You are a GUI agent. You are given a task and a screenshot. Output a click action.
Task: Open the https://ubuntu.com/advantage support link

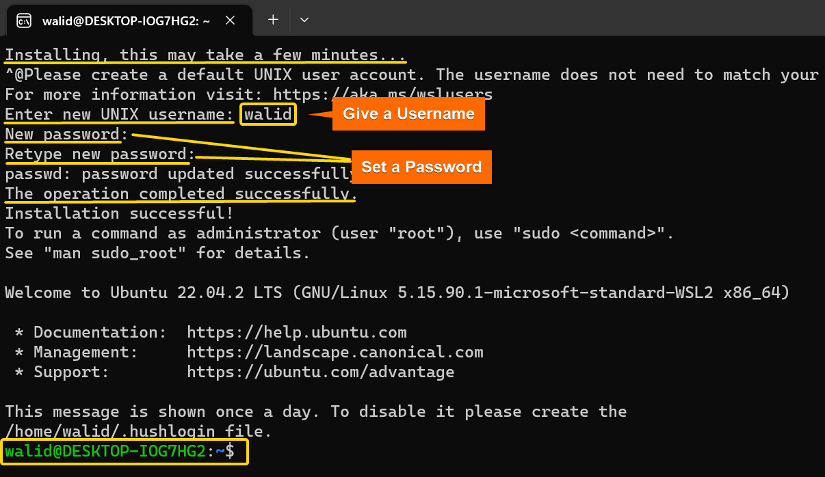click(x=320, y=372)
